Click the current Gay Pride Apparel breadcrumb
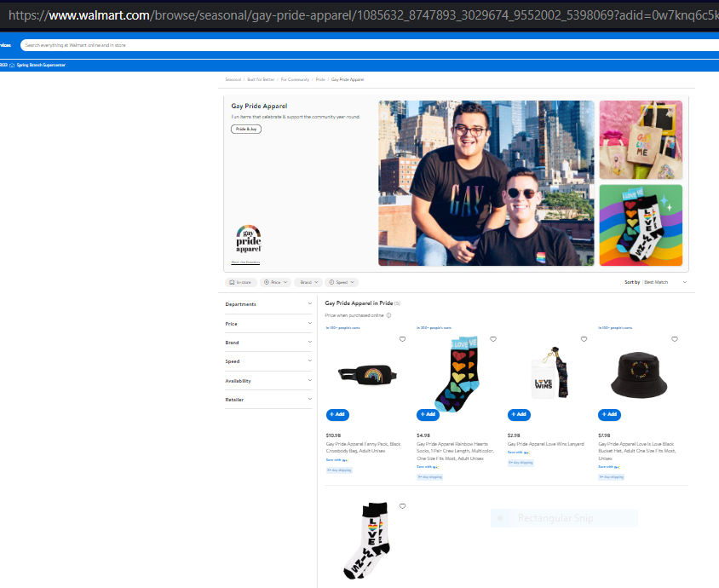The image size is (719, 588). 348,80
